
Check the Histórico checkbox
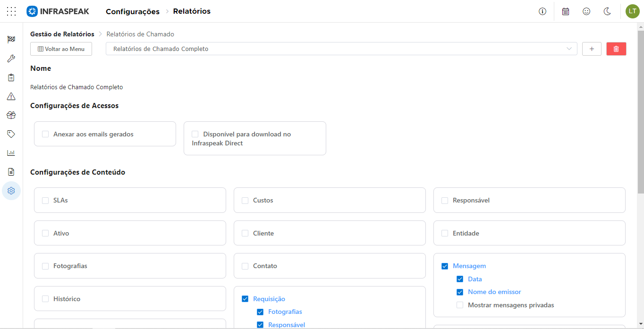click(x=45, y=299)
